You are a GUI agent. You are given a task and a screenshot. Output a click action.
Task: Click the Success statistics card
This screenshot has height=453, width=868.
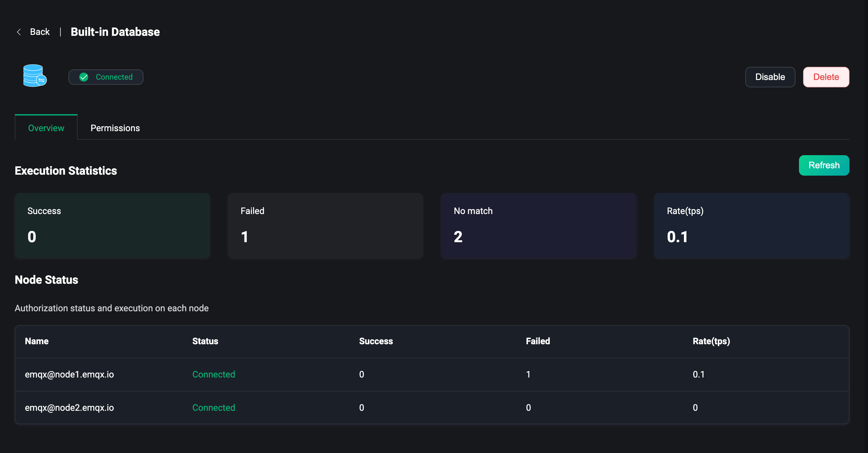[112, 225]
